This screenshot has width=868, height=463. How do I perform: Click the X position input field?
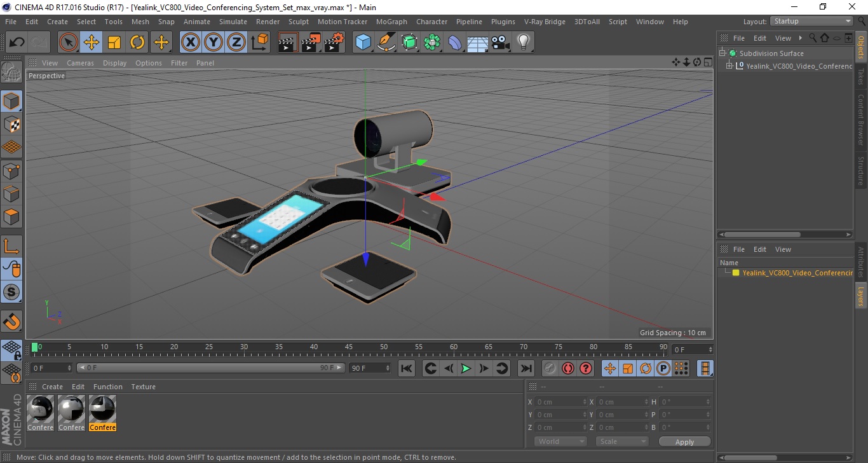click(560, 402)
